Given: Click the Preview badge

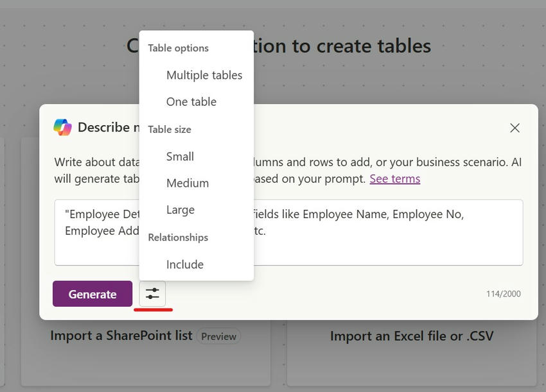Looking at the screenshot, I should pos(218,336).
